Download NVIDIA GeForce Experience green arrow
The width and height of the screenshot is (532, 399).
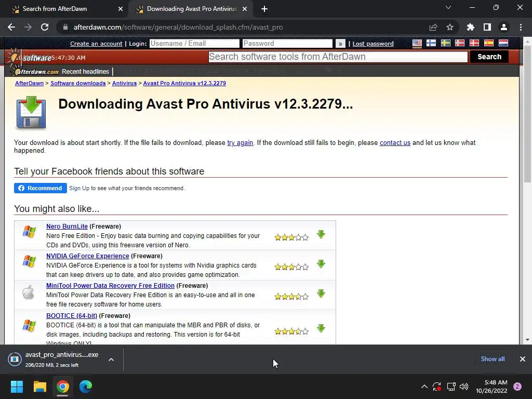click(321, 263)
